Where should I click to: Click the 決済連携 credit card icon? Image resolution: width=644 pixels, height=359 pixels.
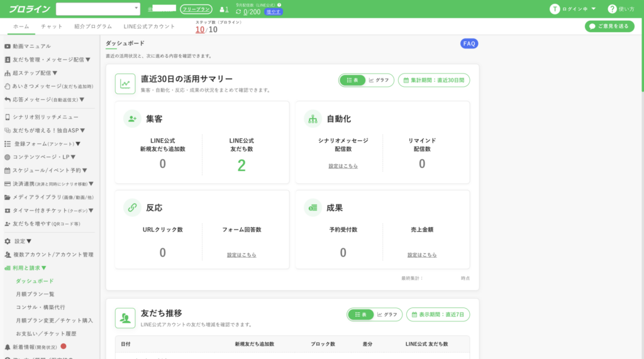click(x=8, y=184)
